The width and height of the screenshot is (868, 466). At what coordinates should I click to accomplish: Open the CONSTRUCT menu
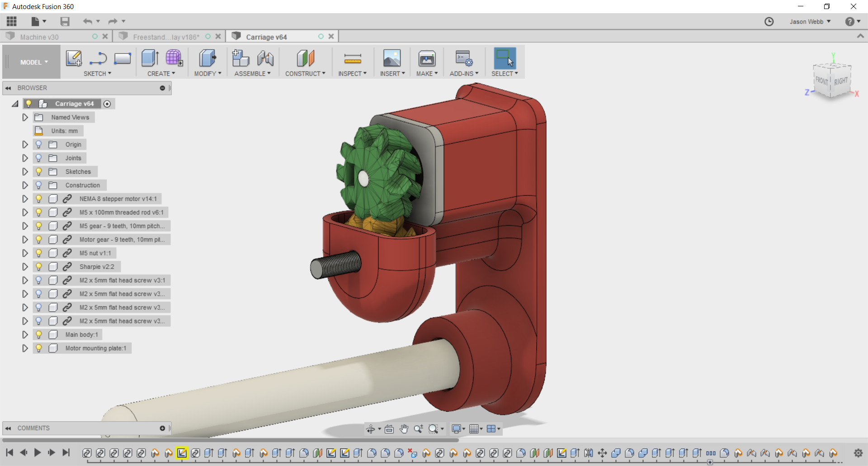pyautogui.click(x=305, y=73)
